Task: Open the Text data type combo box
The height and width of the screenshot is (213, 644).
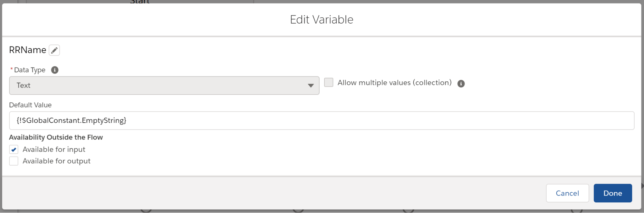Action: coord(164,86)
